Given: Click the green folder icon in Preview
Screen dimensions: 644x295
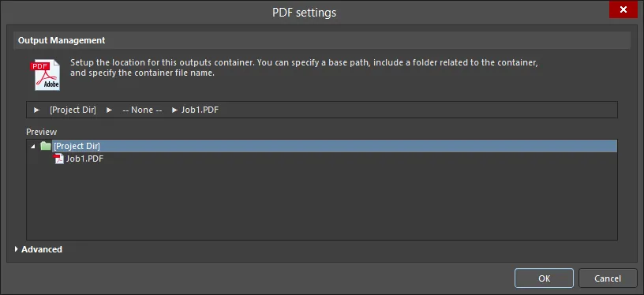Looking at the screenshot, I should click(46, 146).
